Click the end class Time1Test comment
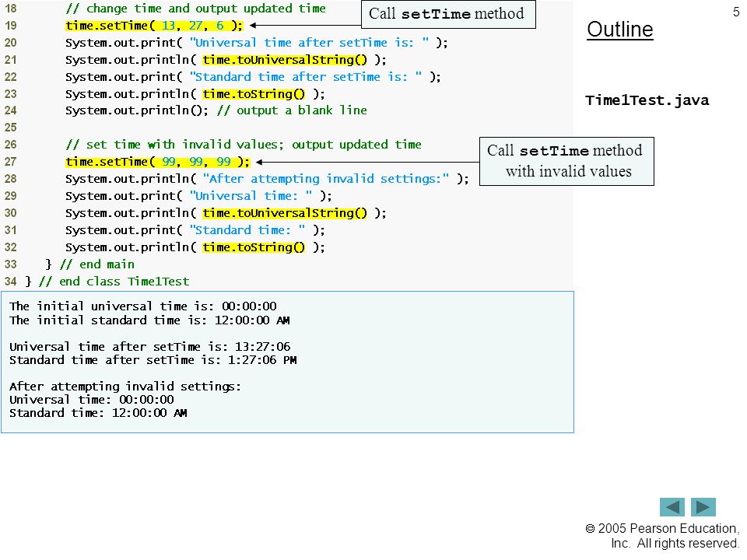The width and height of the screenshot is (747, 560). pyautogui.click(x=114, y=282)
